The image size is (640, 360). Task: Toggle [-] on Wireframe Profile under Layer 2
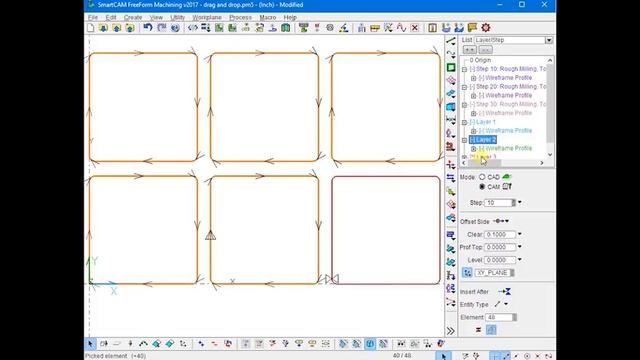coord(481,148)
